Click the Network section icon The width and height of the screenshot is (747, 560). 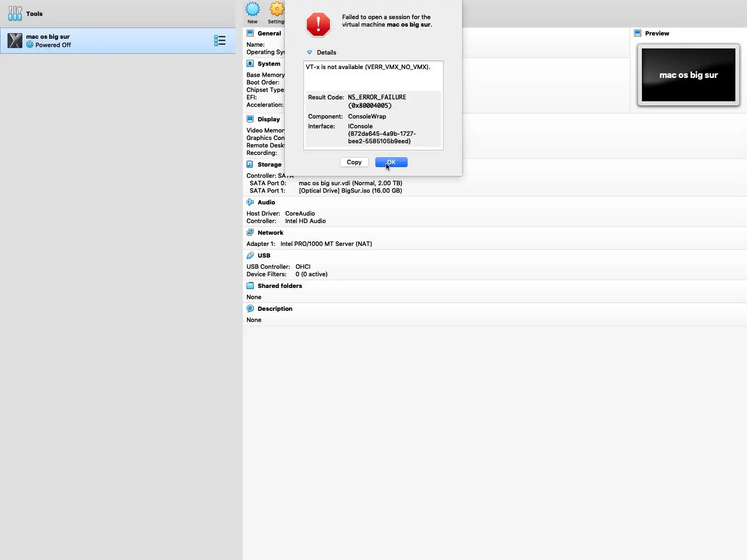point(250,232)
